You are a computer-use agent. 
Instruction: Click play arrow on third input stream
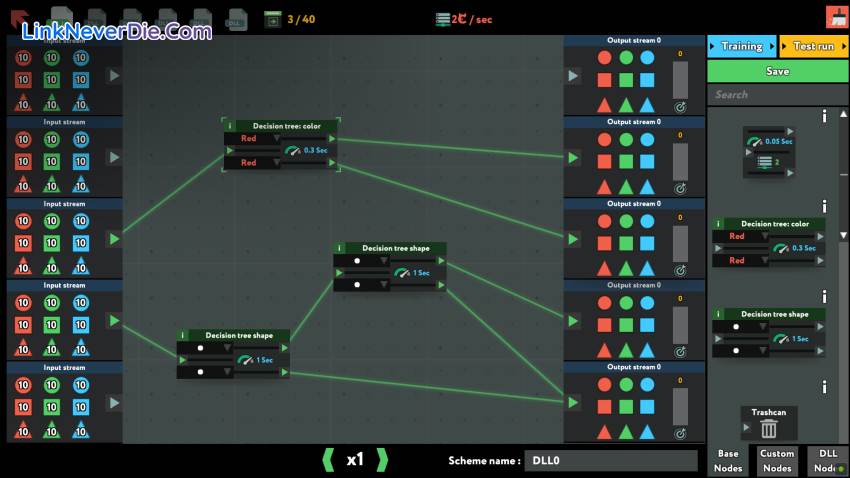coord(114,239)
